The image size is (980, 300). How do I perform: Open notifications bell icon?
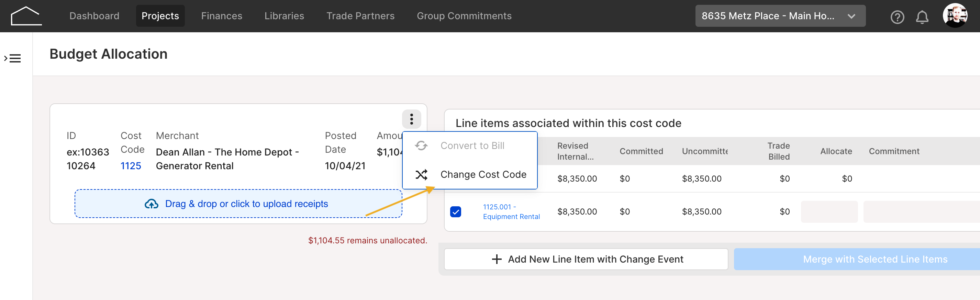922,17
